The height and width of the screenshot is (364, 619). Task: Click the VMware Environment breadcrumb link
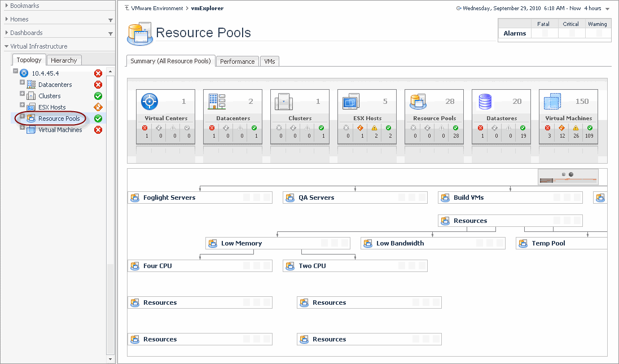pos(156,8)
